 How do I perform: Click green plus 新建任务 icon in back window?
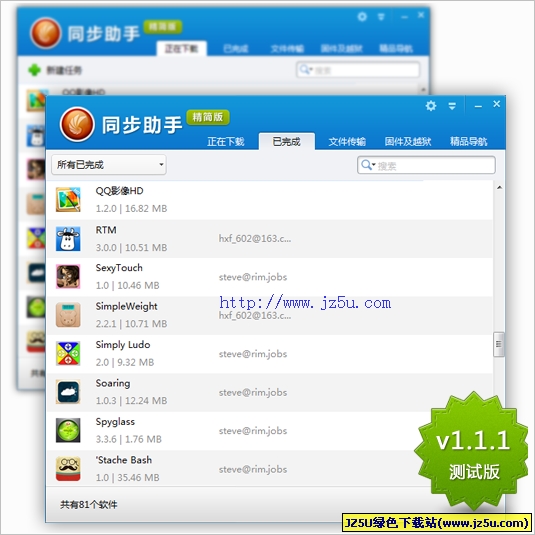point(34,70)
